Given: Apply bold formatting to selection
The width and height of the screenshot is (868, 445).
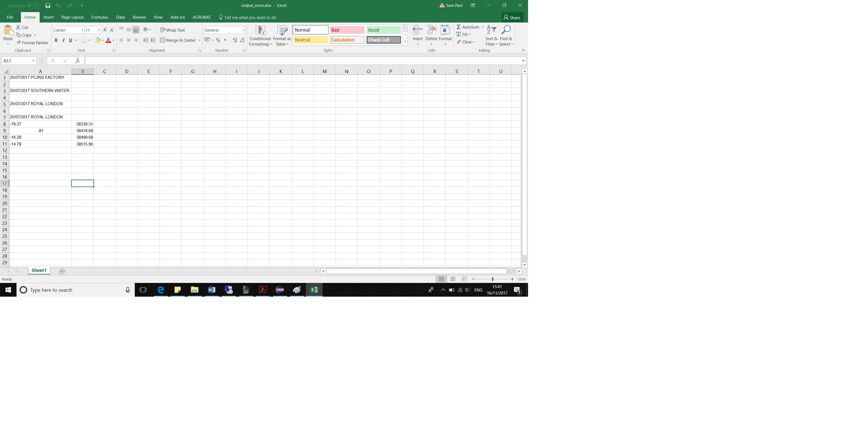Looking at the screenshot, I should coord(56,40).
